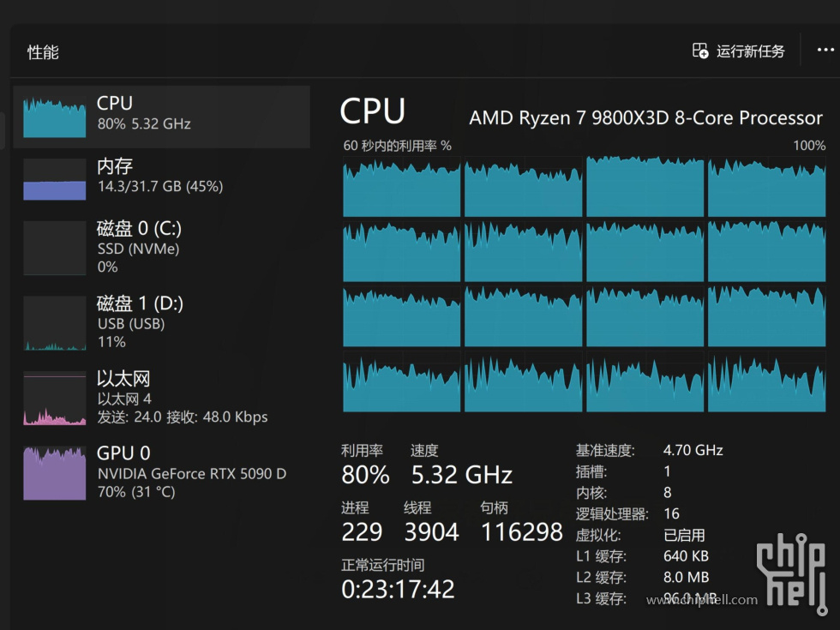This screenshot has height=630, width=840.
Task: Click the 内核 value 8
Action: (x=668, y=492)
